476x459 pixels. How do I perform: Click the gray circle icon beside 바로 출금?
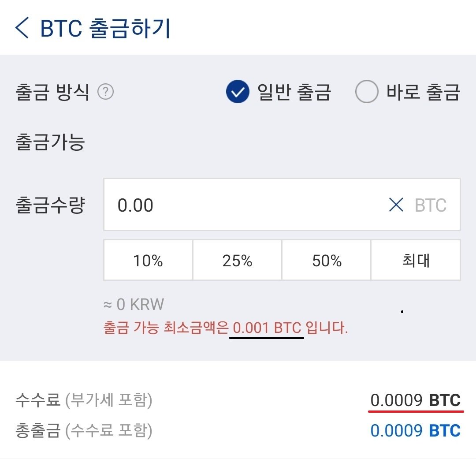tap(366, 92)
